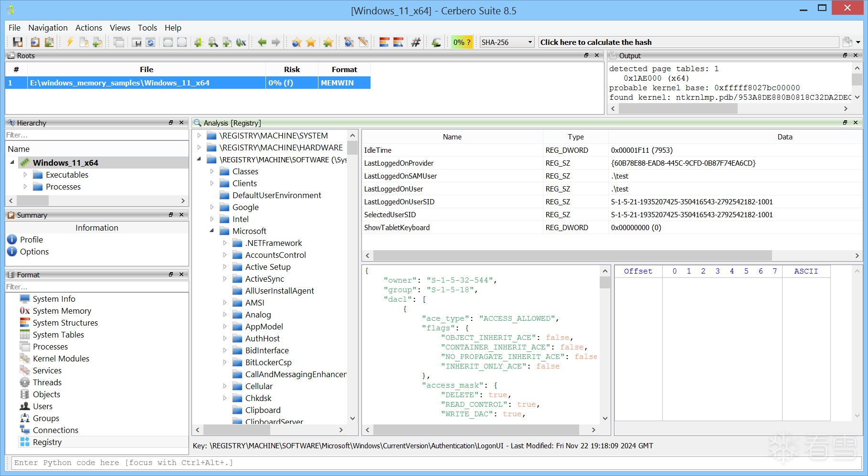Click the 0% risk indicator button
The height and width of the screenshot is (476, 868).
point(462,42)
